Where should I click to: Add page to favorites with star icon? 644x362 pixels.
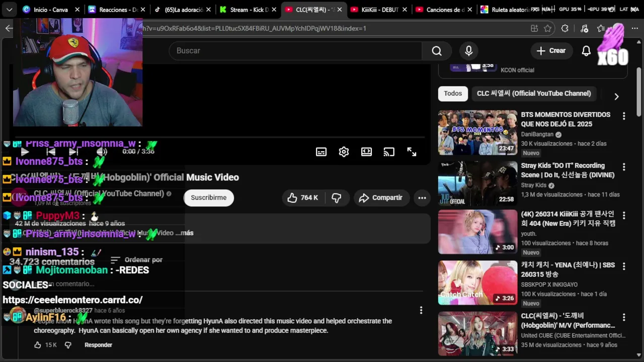[548, 29]
